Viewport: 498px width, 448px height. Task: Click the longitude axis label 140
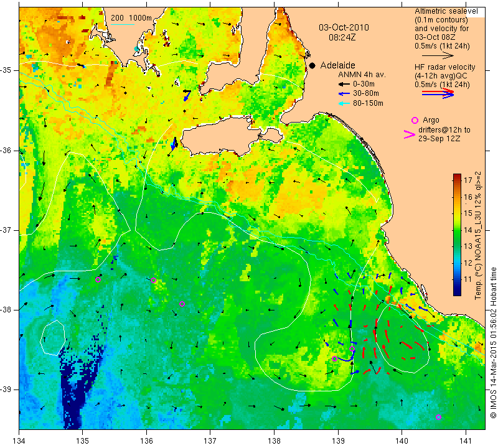point(402,441)
